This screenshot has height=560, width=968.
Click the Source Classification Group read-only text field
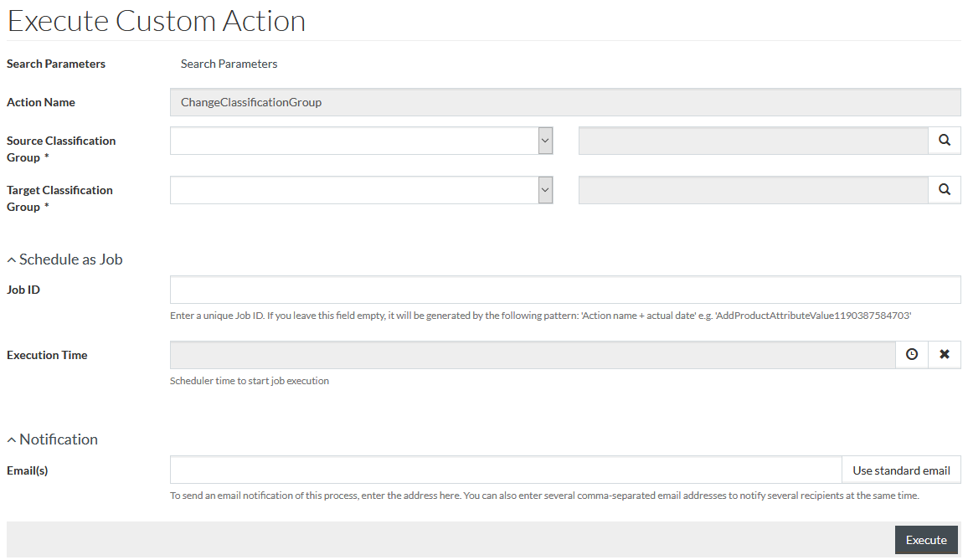pos(754,140)
